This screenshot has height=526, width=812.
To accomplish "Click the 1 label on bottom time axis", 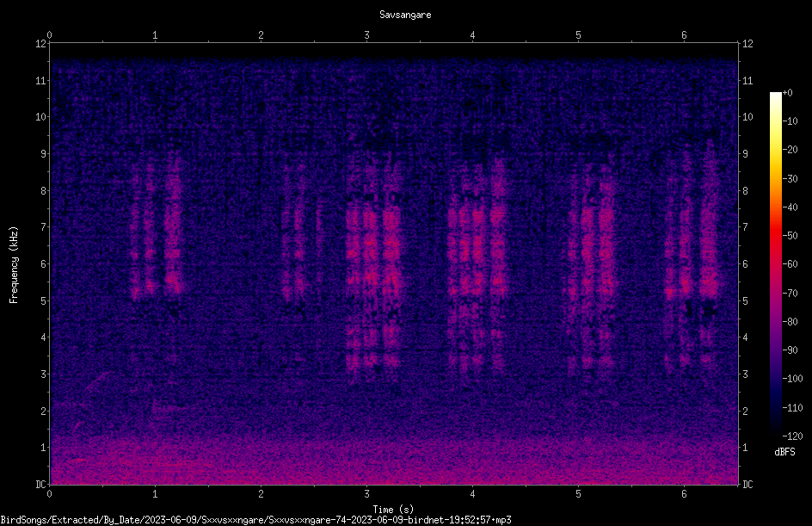I will (x=155, y=494).
